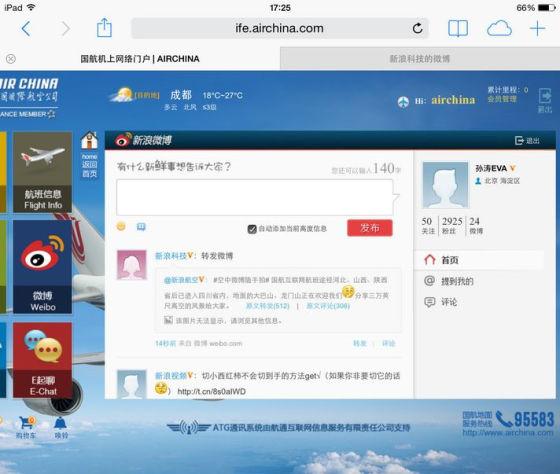Open 原文转发(512) original reposts link
This screenshot has width=560, height=474.
coord(268,306)
